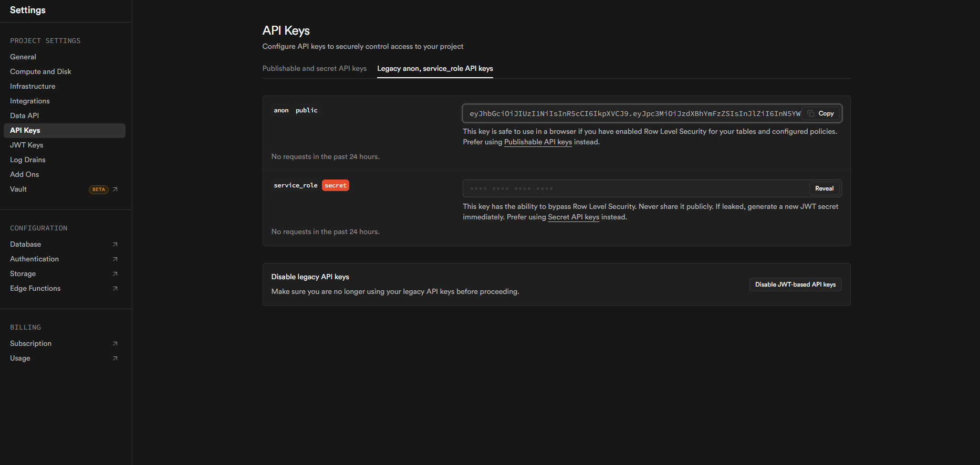Click the external arrow icon next to Storage

[115, 274]
